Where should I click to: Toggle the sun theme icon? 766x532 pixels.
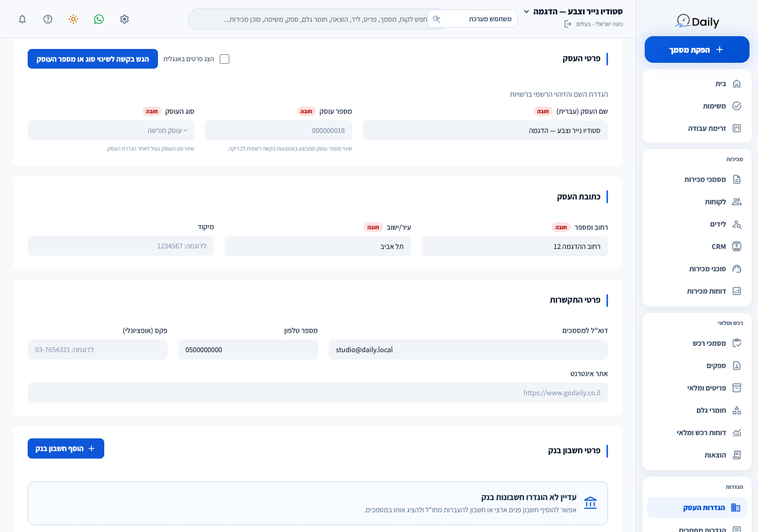click(73, 19)
